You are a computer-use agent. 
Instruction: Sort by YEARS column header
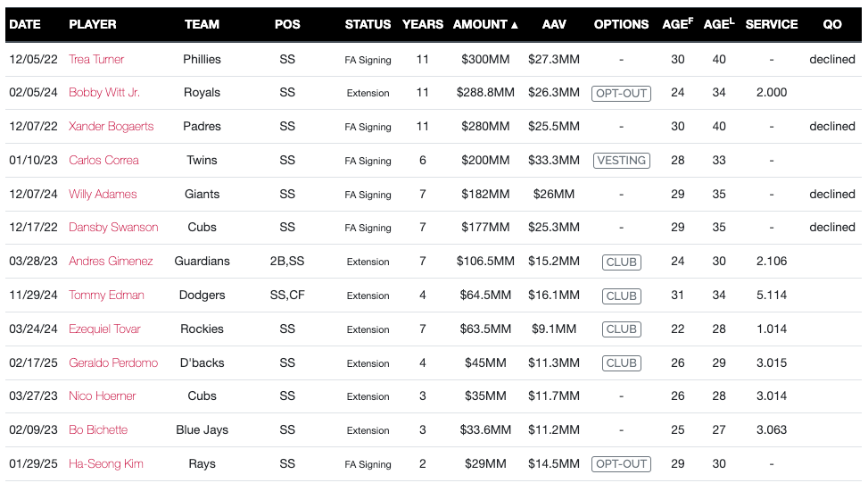pos(422,24)
